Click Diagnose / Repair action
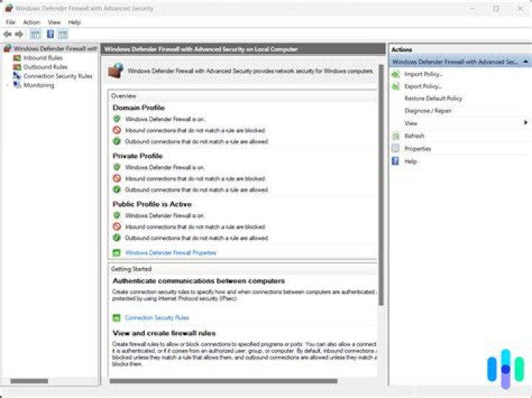This screenshot has height=398, width=532. pos(428,111)
